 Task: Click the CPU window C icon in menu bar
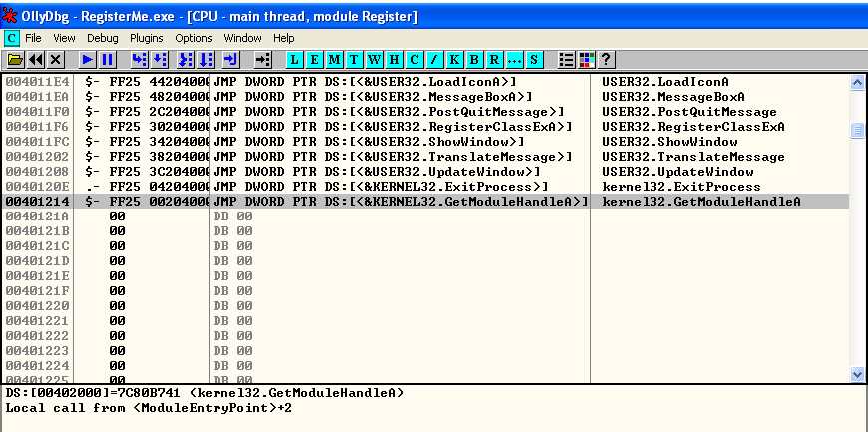12,38
